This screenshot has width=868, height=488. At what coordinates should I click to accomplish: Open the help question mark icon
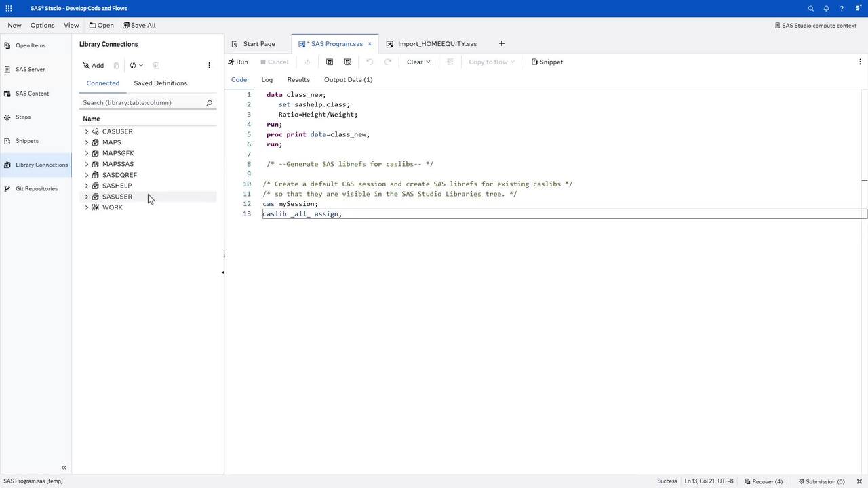tap(842, 8)
